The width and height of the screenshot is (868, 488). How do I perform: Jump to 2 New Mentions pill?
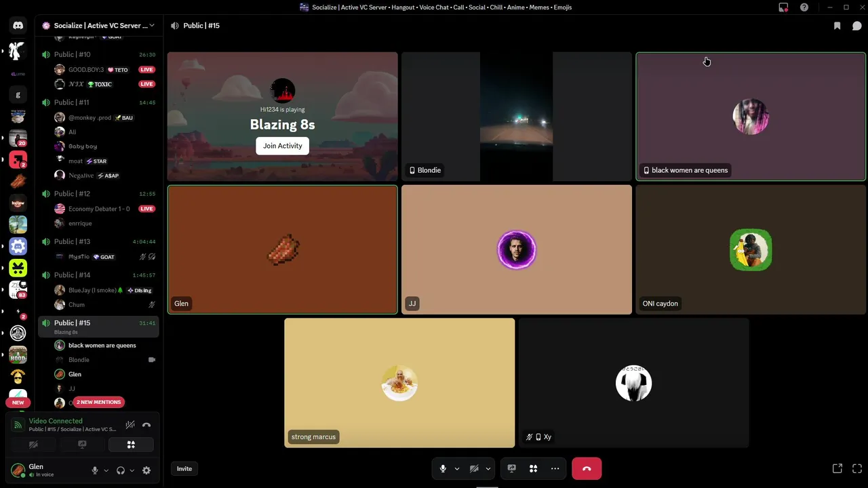coord(99,402)
